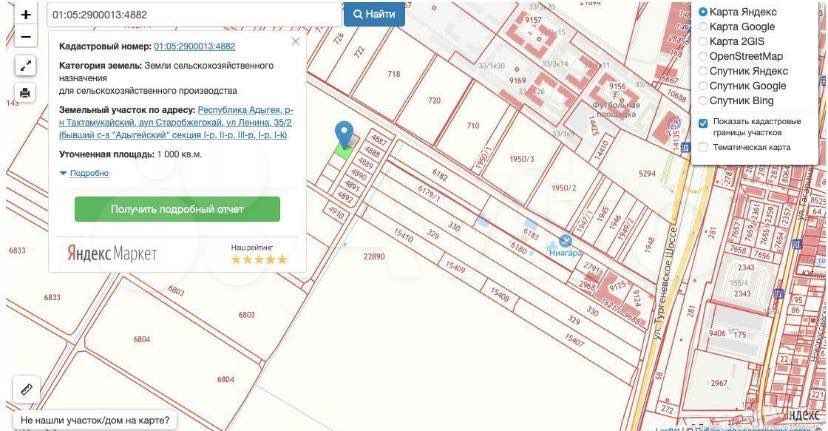Open cadastral number 01:05:2900013:4882 link
The width and height of the screenshot is (828, 431).
click(194, 46)
